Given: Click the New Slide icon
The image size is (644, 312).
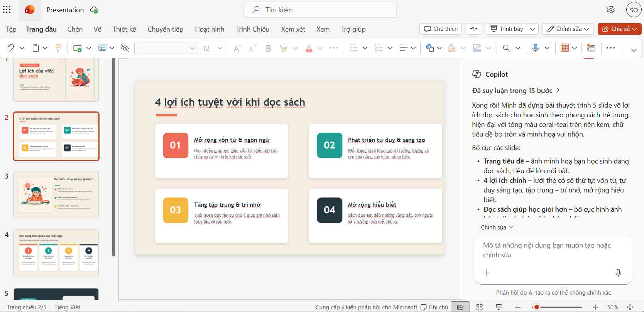Looking at the screenshot, I should (78, 48).
